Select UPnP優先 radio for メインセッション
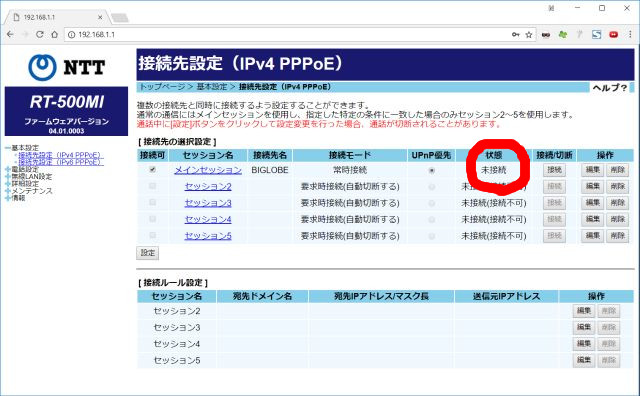 (431, 171)
